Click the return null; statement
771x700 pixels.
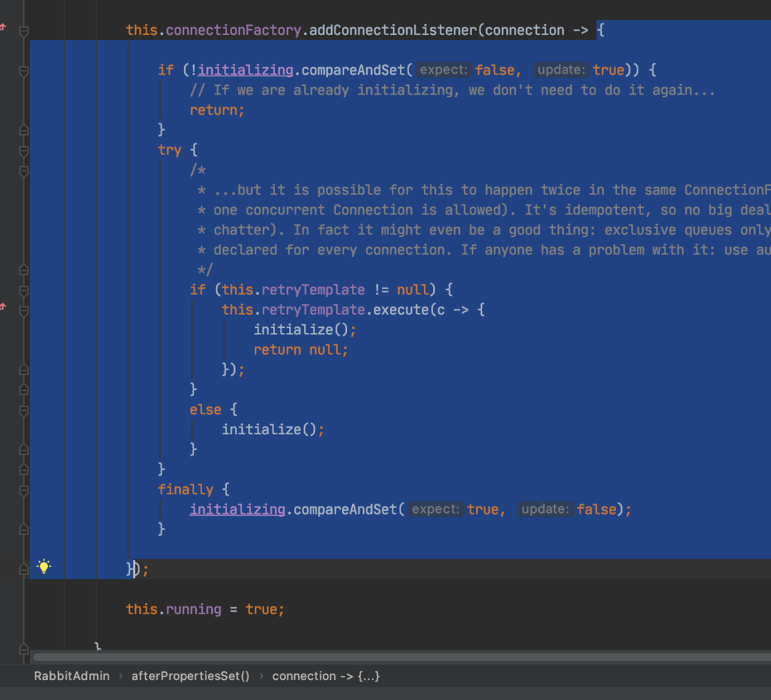tap(301, 350)
